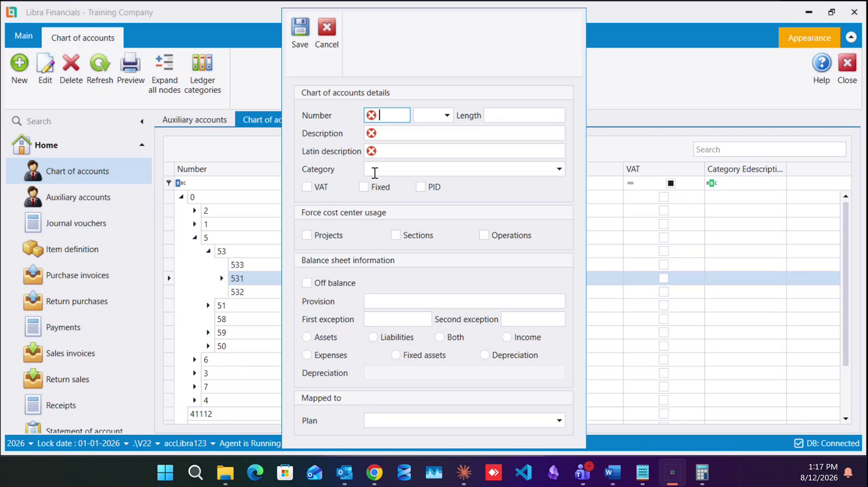This screenshot has width=868, height=487.
Task: Open the 2026 year dropdown in status bar
Action: 20,443
